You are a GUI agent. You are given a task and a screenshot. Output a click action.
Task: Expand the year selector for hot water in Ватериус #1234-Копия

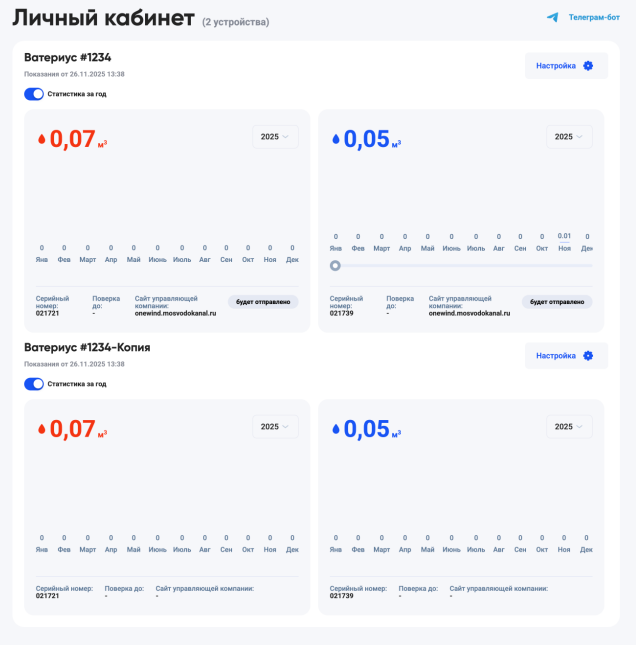[x=275, y=426]
